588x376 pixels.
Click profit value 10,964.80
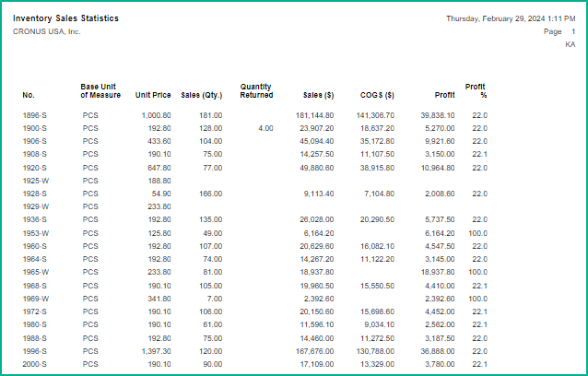[438, 168]
